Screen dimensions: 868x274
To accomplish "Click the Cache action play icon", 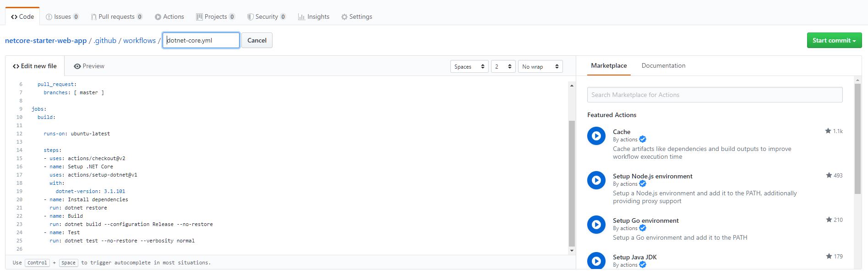I will [x=596, y=136].
